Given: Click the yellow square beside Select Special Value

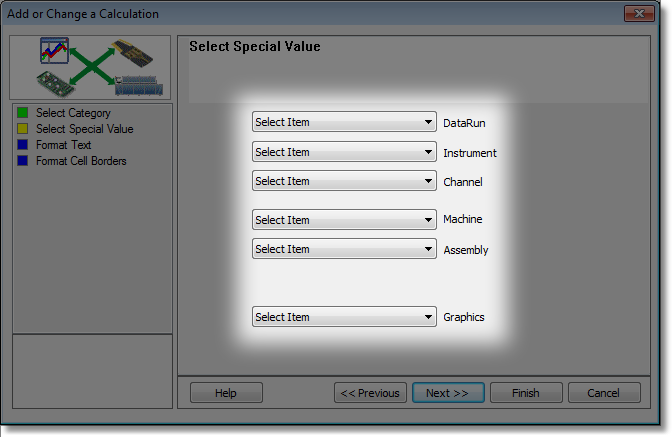Looking at the screenshot, I should [23, 129].
